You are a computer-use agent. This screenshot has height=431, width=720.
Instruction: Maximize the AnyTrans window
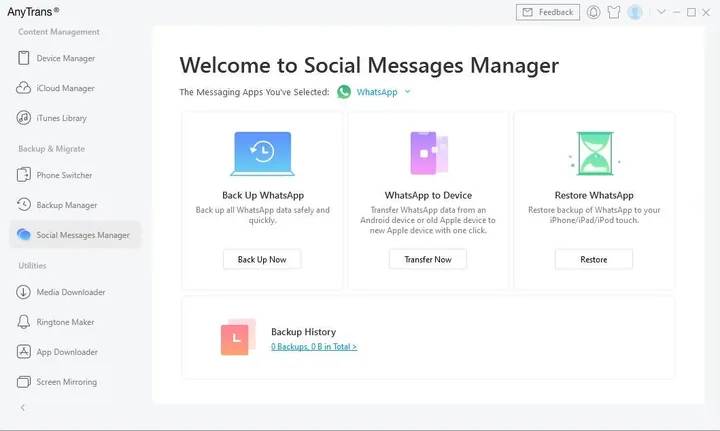[x=691, y=12]
